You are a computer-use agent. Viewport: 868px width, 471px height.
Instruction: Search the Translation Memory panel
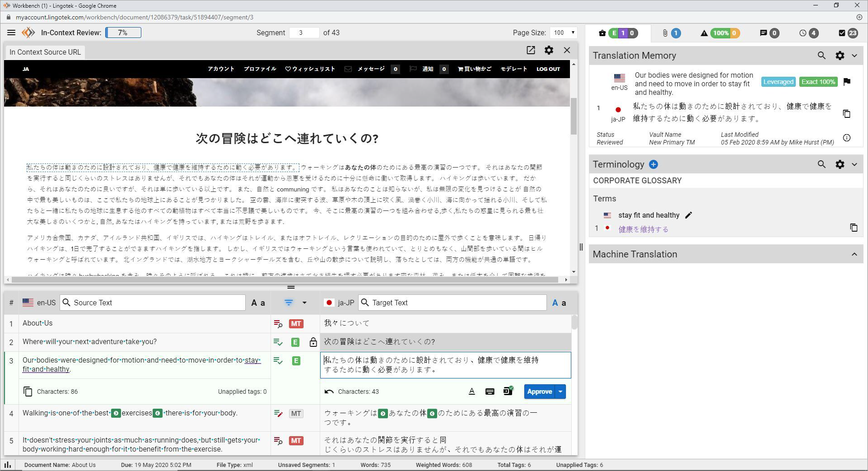(821, 56)
